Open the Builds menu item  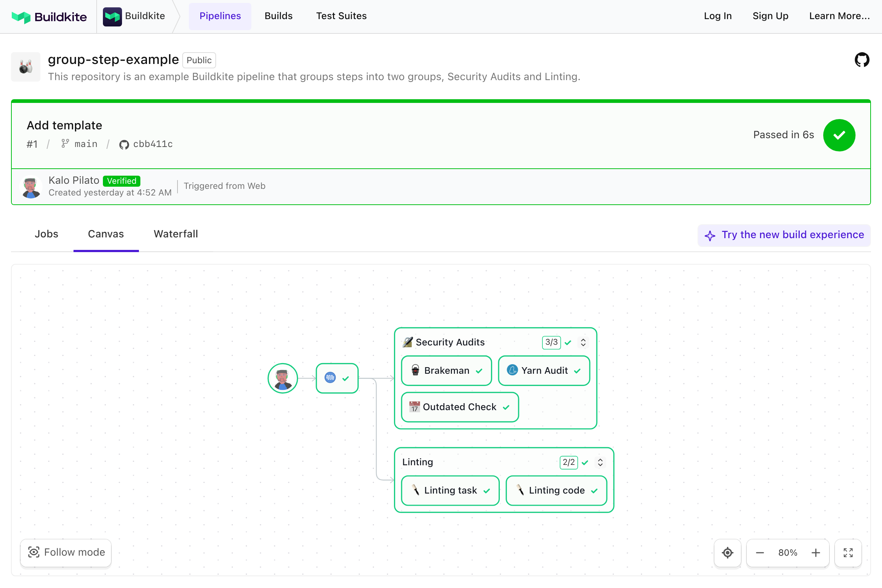click(278, 16)
